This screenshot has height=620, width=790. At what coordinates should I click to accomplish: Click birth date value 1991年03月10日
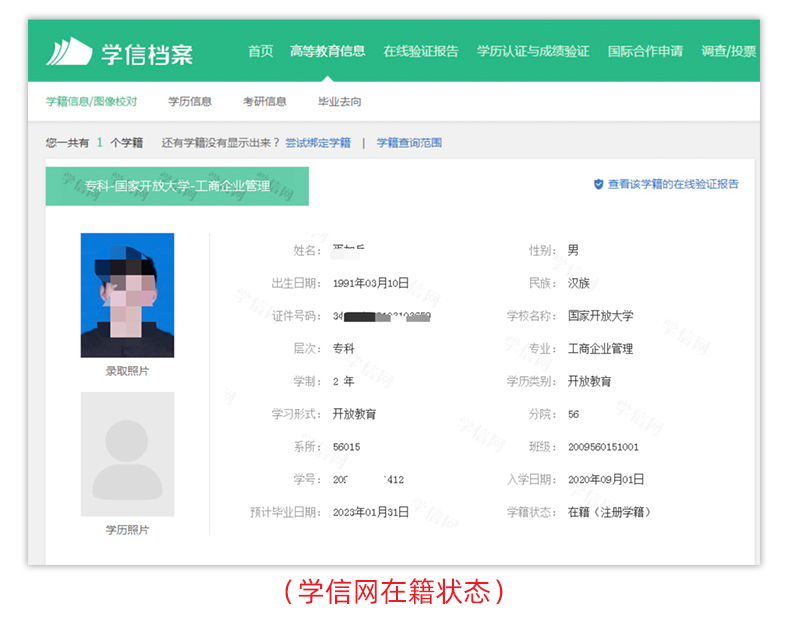tap(371, 284)
